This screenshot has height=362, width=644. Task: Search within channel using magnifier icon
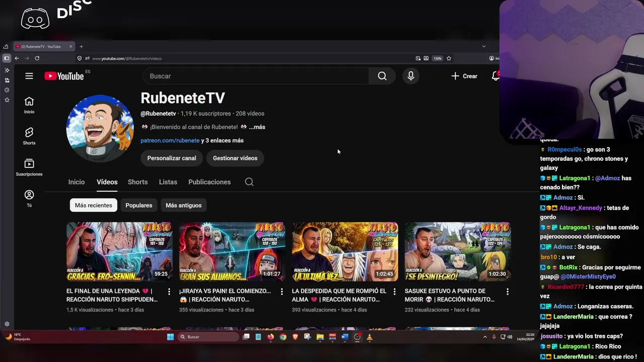click(x=249, y=182)
